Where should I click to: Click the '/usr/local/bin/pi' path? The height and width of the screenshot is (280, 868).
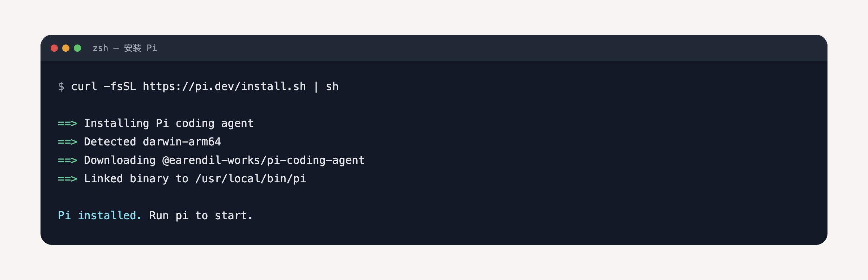(251, 179)
